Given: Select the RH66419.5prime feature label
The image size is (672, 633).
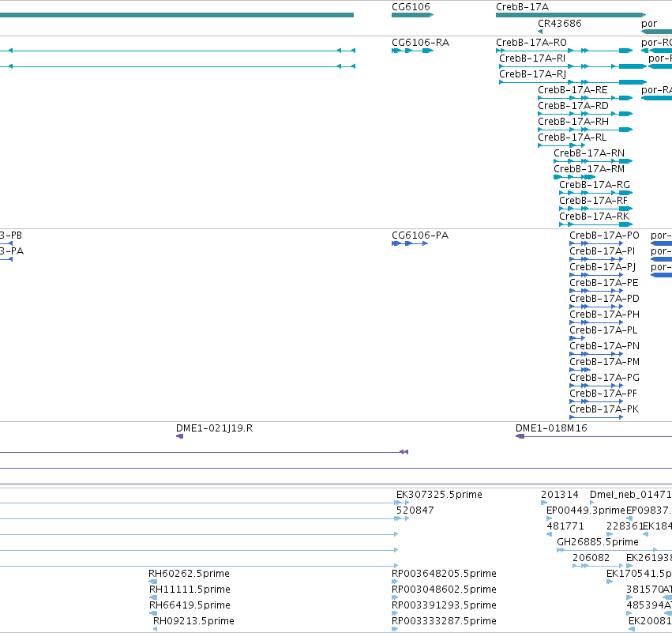Looking at the screenshot, I should tap(190, 606).
